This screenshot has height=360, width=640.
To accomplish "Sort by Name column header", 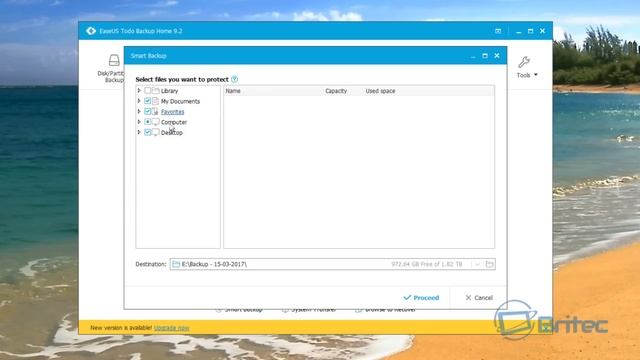I will click(x=233, y=91).
